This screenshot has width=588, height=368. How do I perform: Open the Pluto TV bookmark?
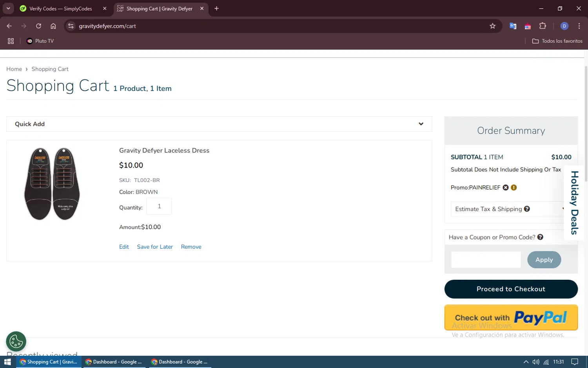coord(40,41)
